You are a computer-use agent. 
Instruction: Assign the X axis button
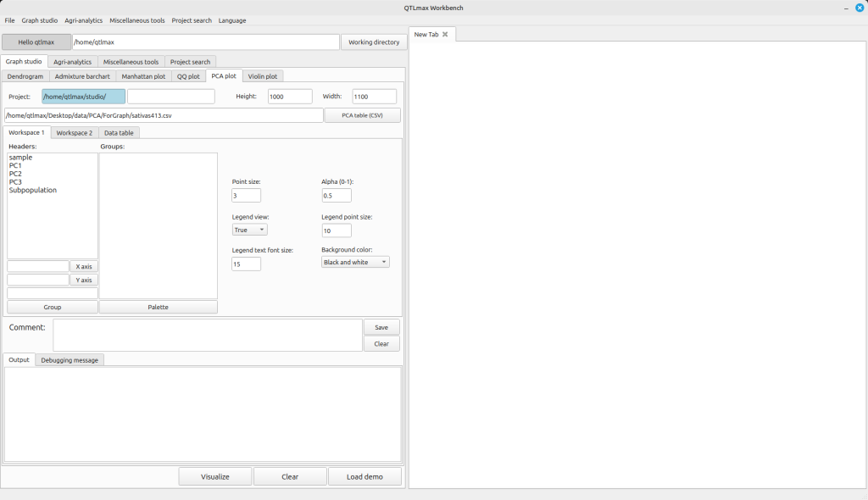(x=84, y=267)
